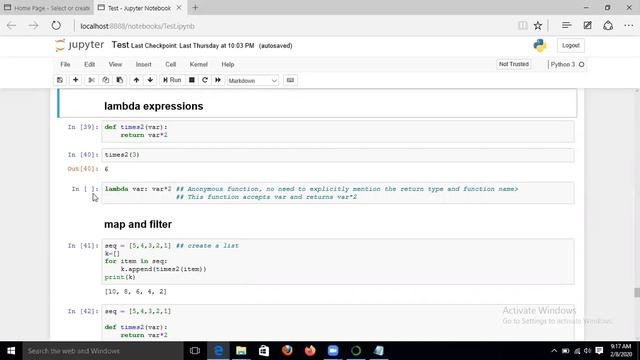The image size is (640, 360).
Task: Open the File menu
Action: coord(65,64)
